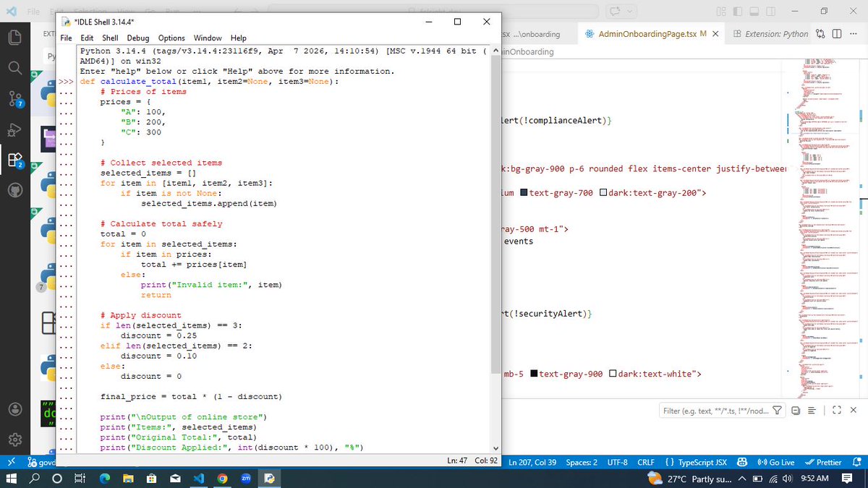Open Task View on the taskbar

pos(80,479)
